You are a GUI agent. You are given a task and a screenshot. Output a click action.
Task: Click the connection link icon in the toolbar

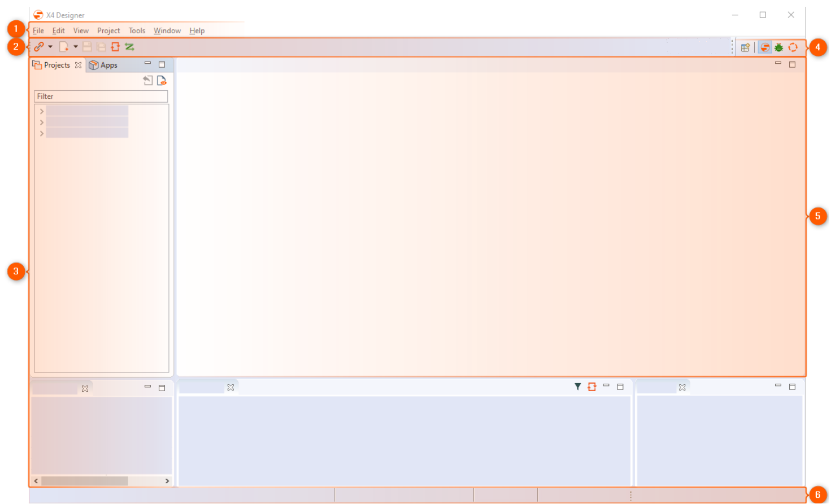point(38,47)
